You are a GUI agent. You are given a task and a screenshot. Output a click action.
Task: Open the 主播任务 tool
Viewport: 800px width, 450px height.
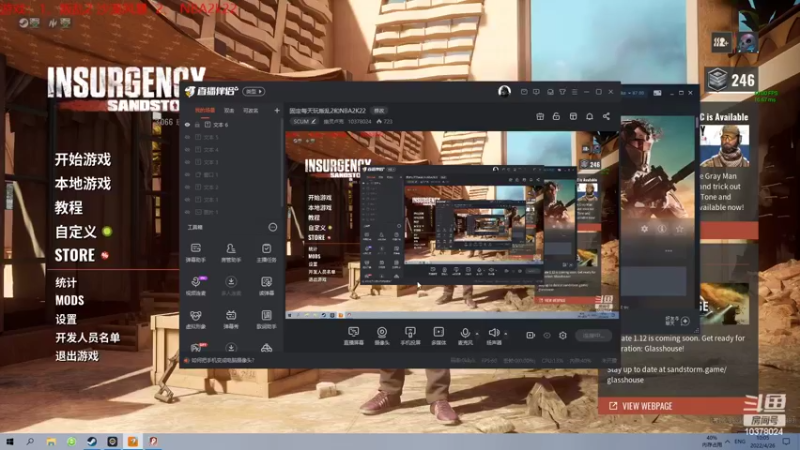266,252
